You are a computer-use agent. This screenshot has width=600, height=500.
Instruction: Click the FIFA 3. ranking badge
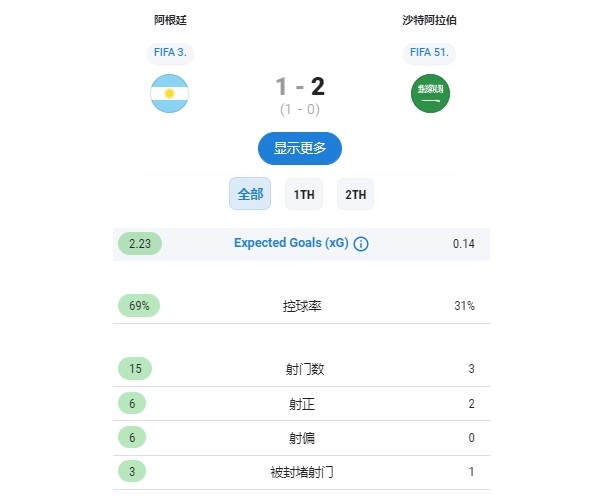[170, 52]
